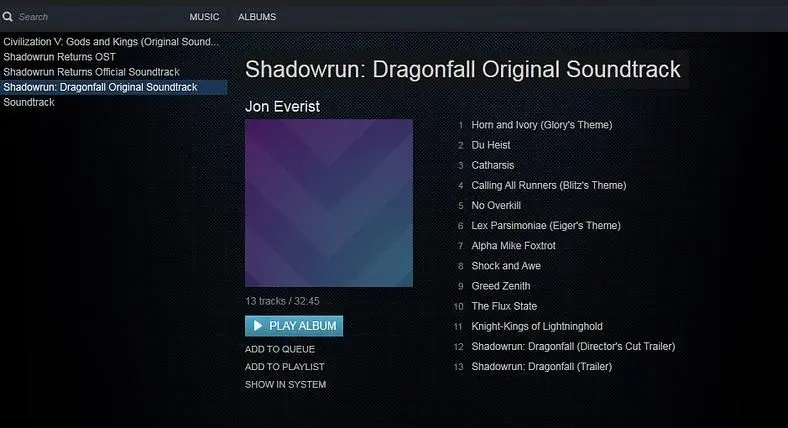Click the artist name Jon Everist
The image size is (788, 428).
(282, 106)
